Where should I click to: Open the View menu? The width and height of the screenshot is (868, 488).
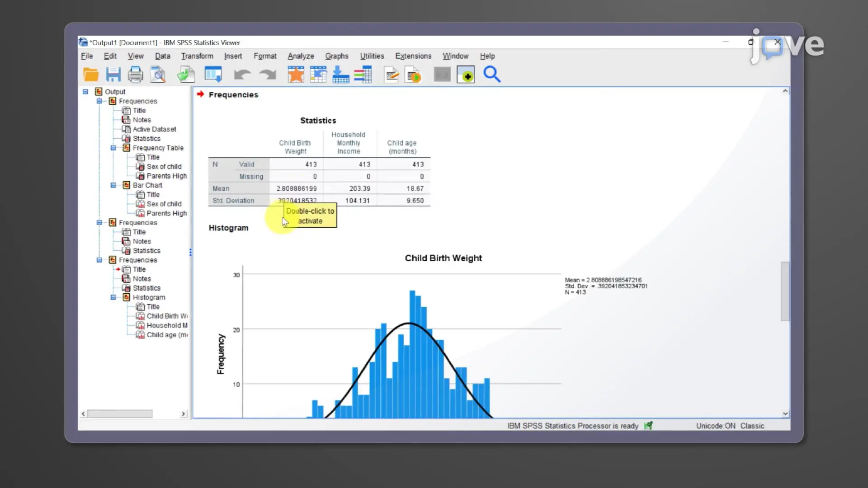pyautogui.click(x=136, y=56)
